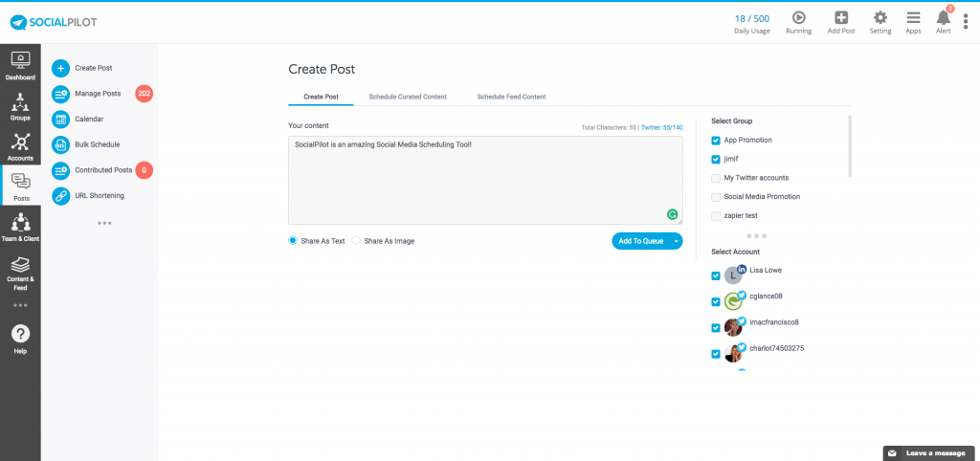Click the Add To Queue button
Screen dimensions: 980x461
(x=640, y=241)
